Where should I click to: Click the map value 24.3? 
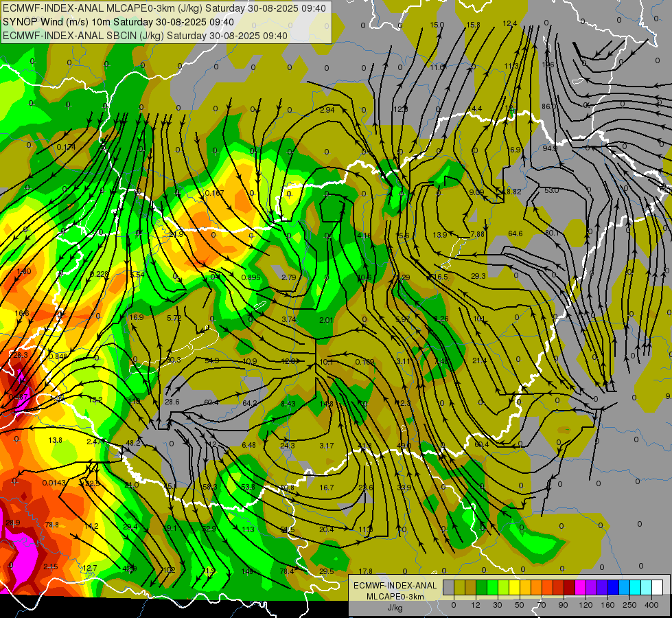287,446
